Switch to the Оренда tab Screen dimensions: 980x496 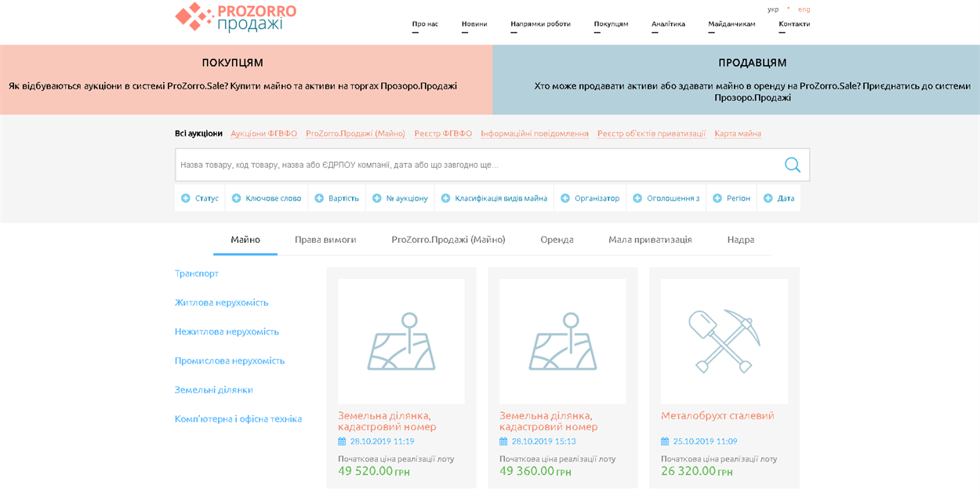coord(557,240)
